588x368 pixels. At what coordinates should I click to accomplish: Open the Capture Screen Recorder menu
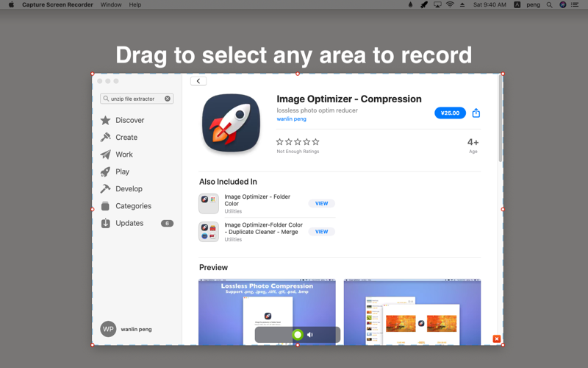point(57,4)
